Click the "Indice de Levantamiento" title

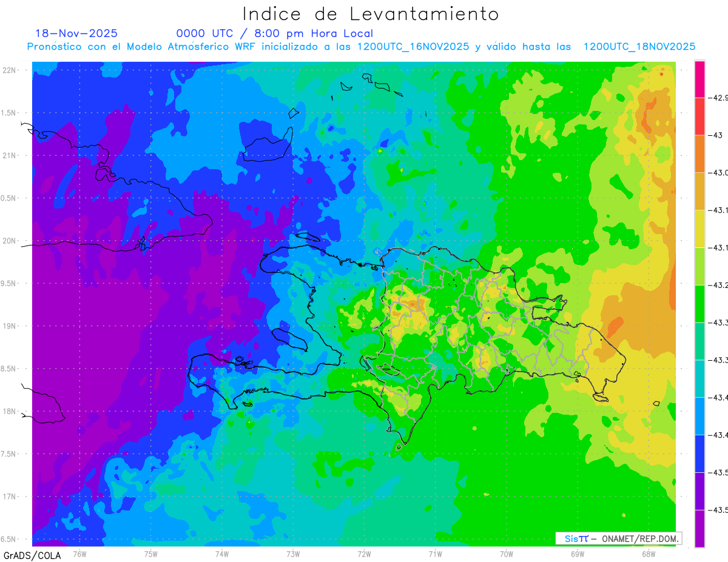(371, 14)
